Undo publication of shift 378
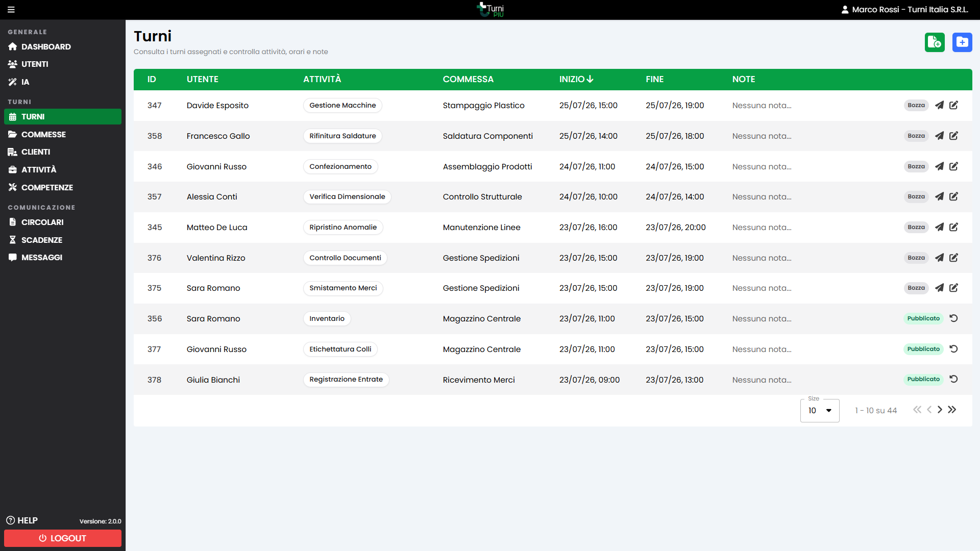This screenshot has width=980, height=551. click(x=953, y=379)
